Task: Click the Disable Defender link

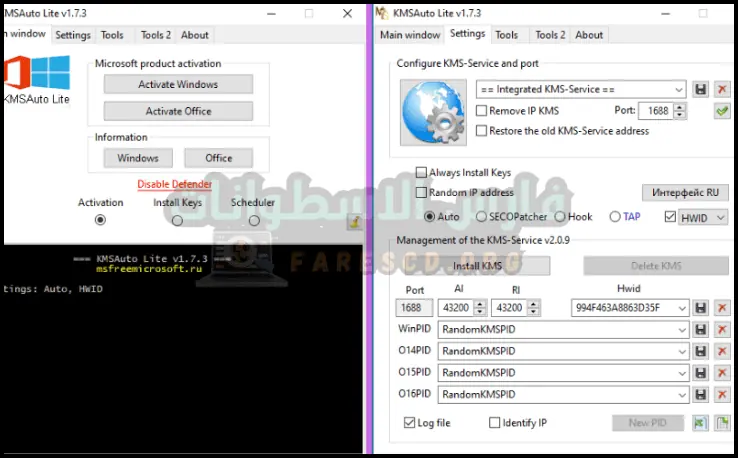Action: 174,184
